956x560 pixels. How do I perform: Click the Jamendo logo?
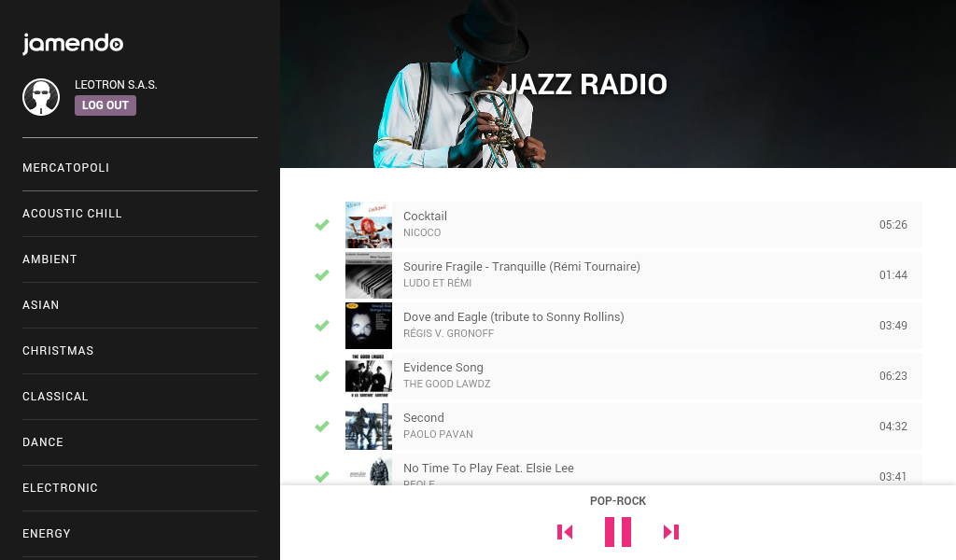(73, 44)
